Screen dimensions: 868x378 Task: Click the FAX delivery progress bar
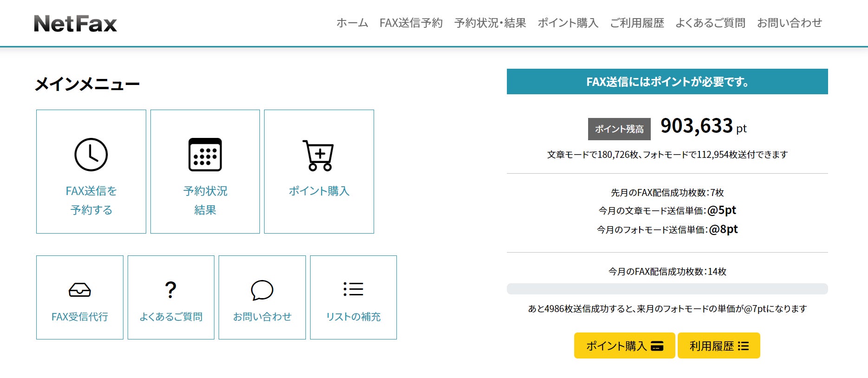(x=667, y=289)
